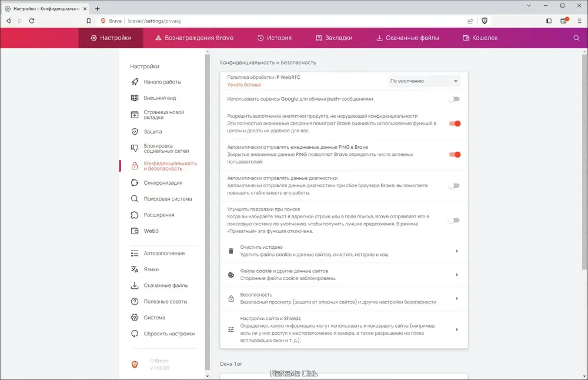Click the gear icon beside Система
The image size is (588, 380).
click(x=135, y=318)
